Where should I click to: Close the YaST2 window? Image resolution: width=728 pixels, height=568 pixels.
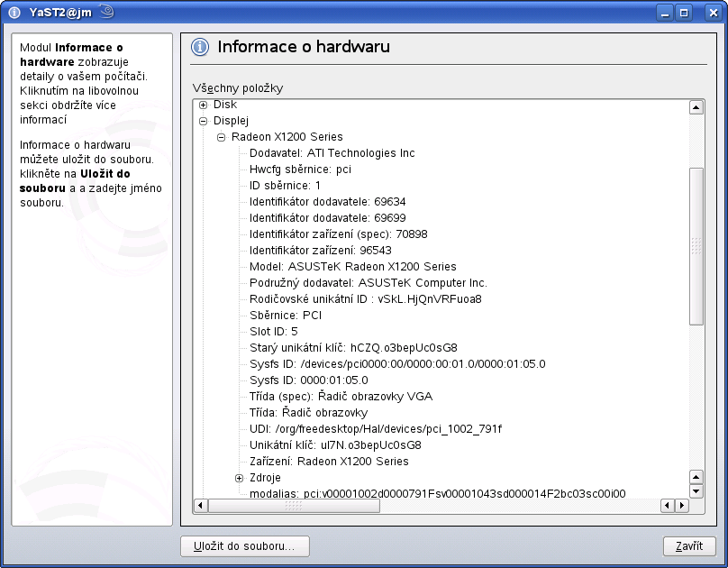click(x=713, y=13)
